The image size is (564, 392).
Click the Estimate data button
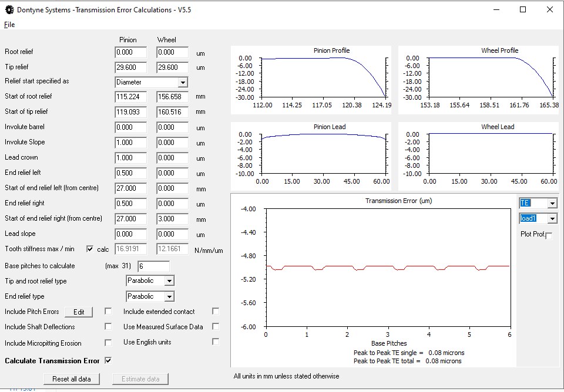(x=140, y=379)
